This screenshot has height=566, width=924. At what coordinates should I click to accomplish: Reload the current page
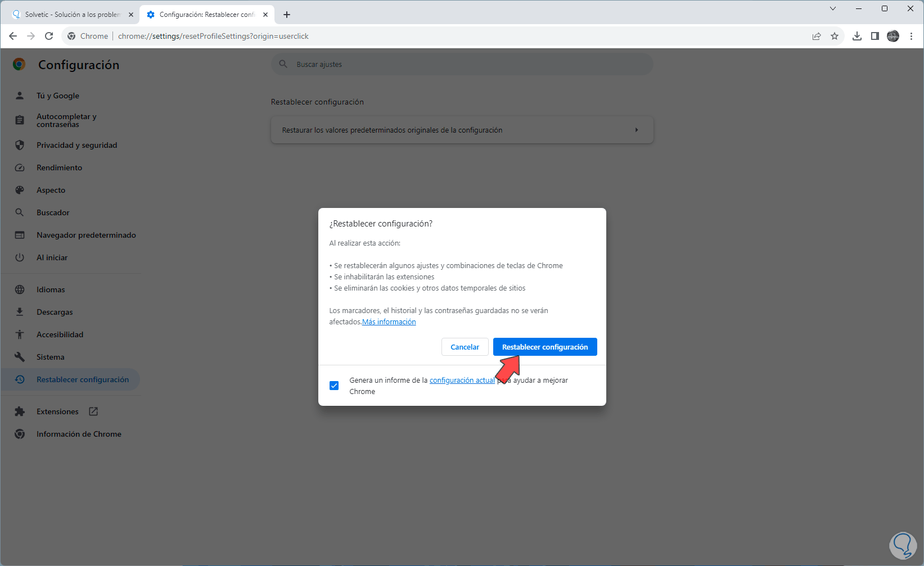point(49,36)
